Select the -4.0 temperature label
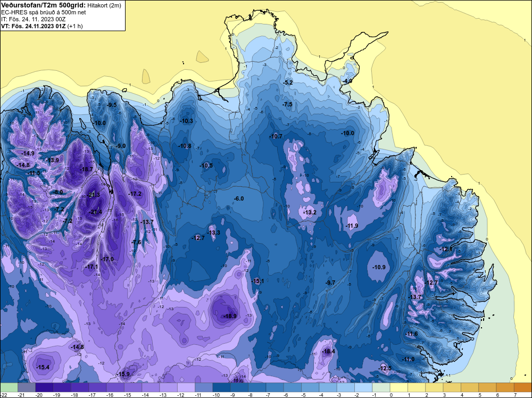532x398 pixels. (347, 81)
